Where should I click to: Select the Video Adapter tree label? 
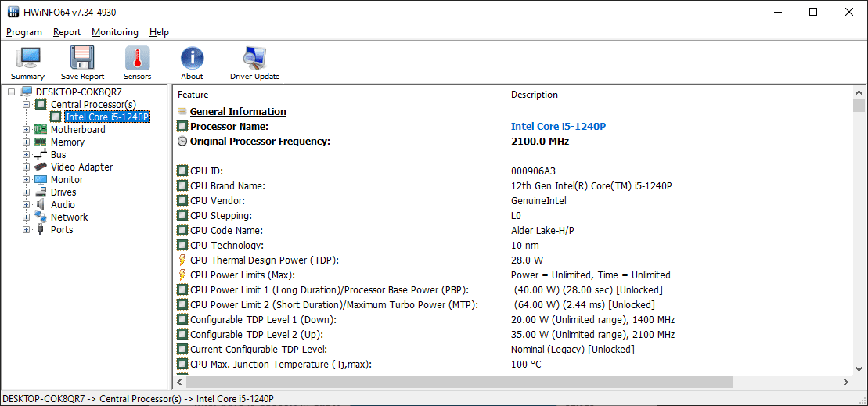82,167
